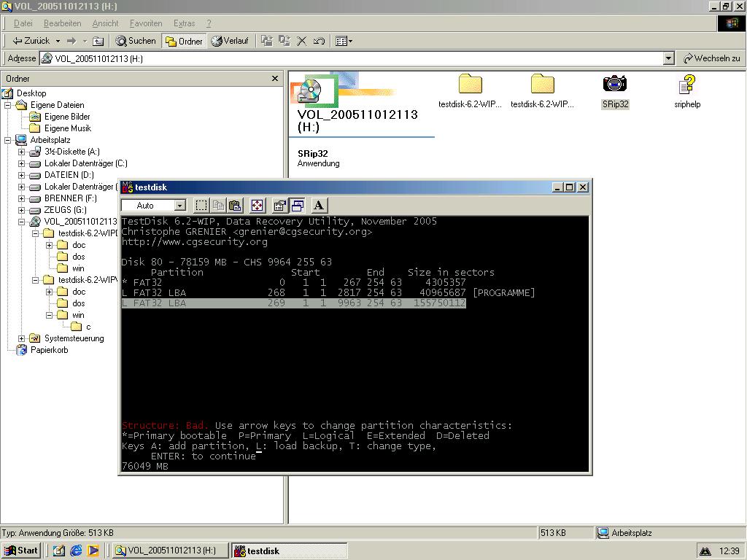Expand the Systemsteuerung node
This screenshot has height=560, width=747.
click(21, 338)
